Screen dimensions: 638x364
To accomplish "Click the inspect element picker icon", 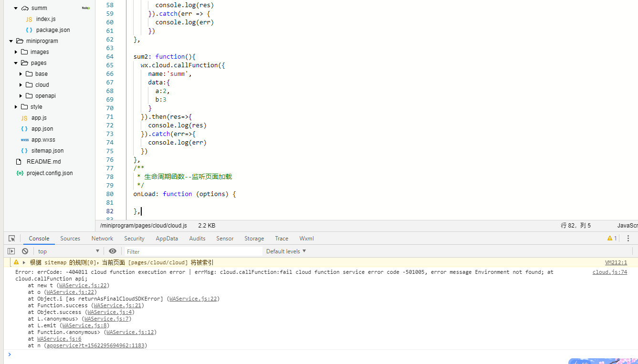I will click(x=12, y=239).
